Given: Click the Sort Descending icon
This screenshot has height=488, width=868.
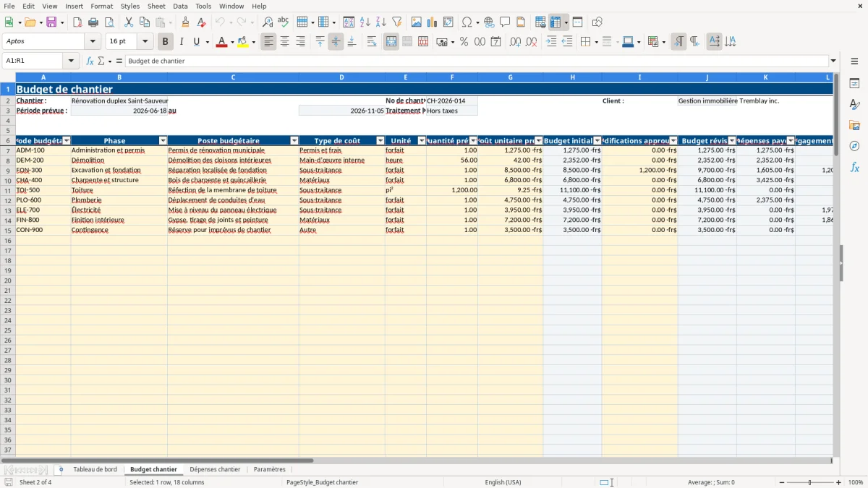Looking at the screenshot, I should (380, 22).
